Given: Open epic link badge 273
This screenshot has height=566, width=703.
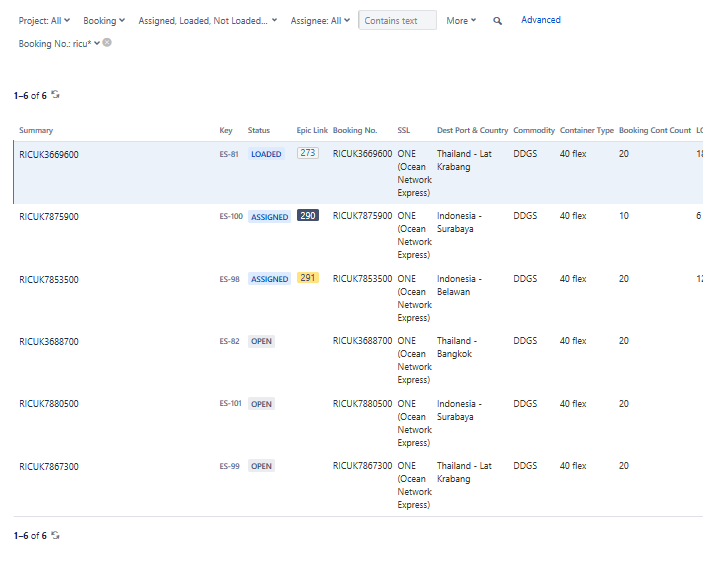Looking at the screenshot, I should click(x=308, y=153).
